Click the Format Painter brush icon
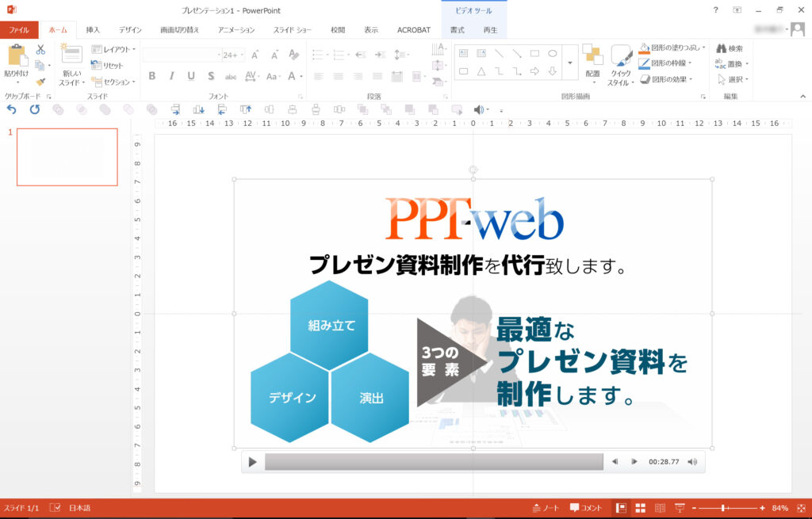The image size is (812, 519). (40, 82)
